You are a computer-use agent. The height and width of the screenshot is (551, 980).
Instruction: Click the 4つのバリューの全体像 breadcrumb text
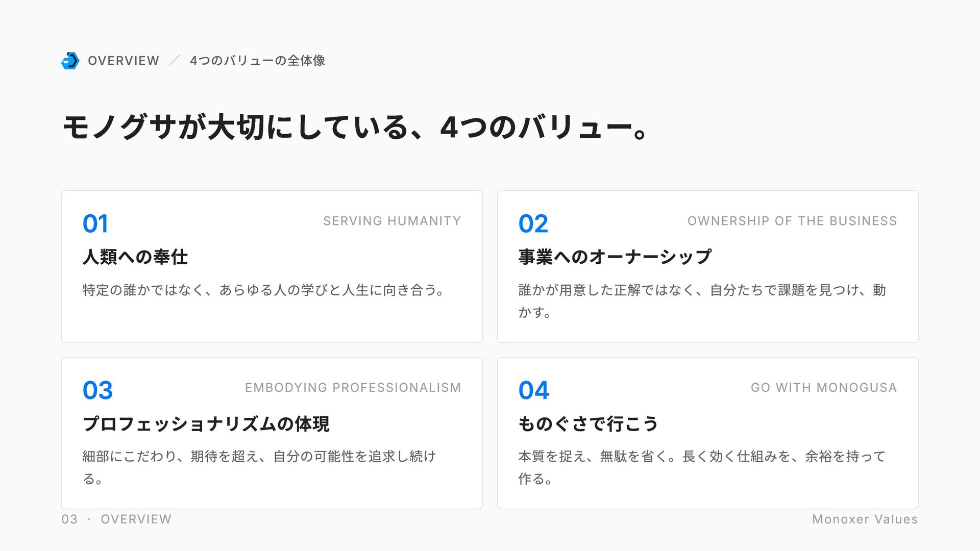(x=257, y=61)
